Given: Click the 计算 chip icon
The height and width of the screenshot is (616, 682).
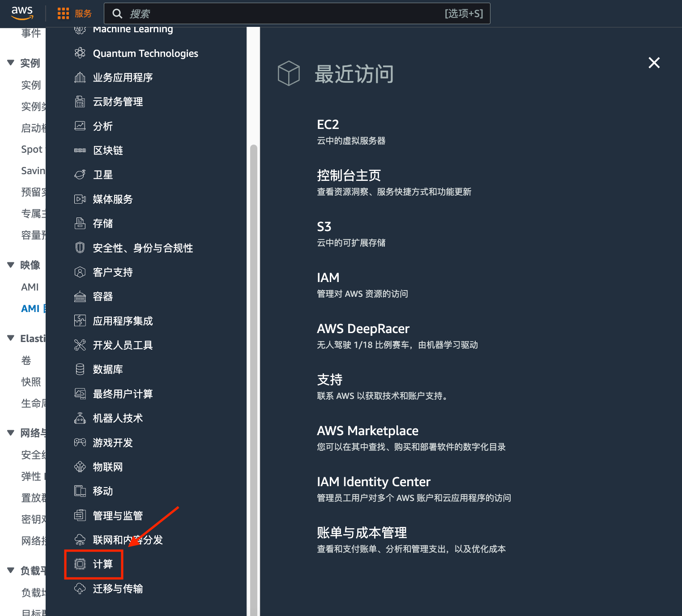Looking at the screenshot, I should 80,564.
